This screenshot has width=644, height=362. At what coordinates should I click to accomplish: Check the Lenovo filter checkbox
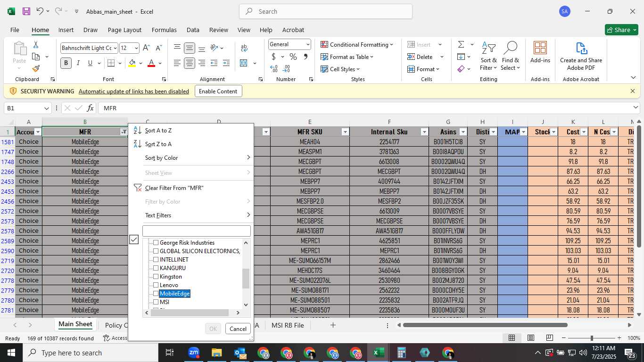156,285
